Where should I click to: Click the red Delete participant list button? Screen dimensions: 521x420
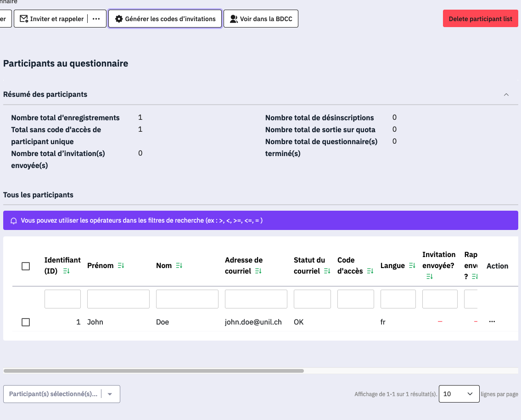[480, 19]
